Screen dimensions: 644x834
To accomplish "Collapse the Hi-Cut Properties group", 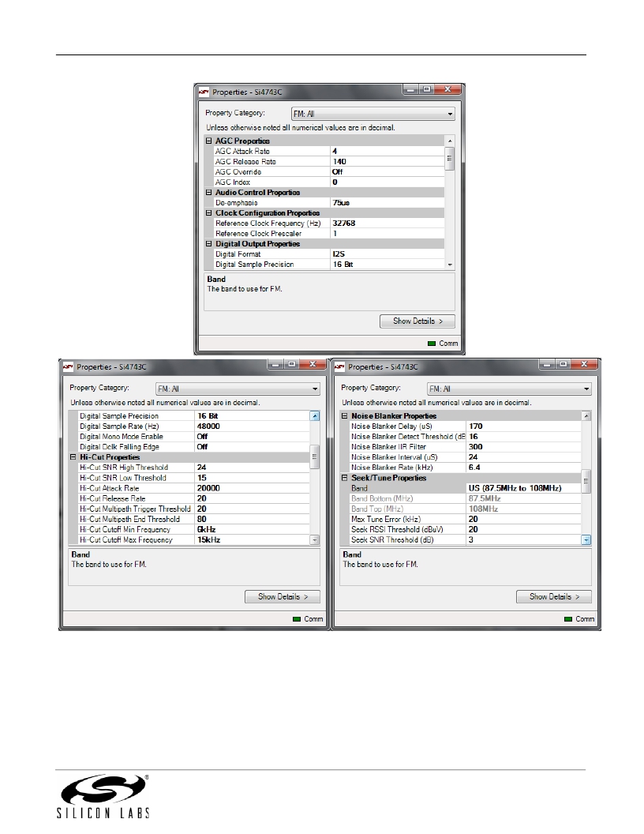I will 73,457.
